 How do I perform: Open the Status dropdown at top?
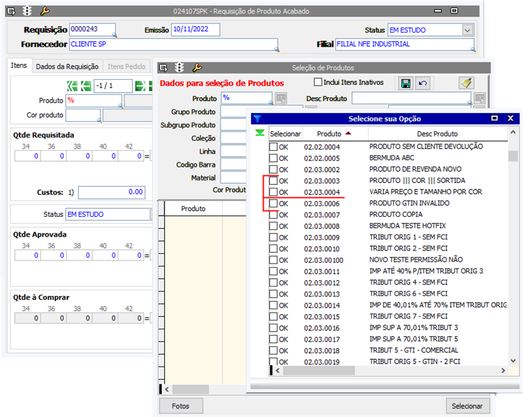(x=467, y=30)
